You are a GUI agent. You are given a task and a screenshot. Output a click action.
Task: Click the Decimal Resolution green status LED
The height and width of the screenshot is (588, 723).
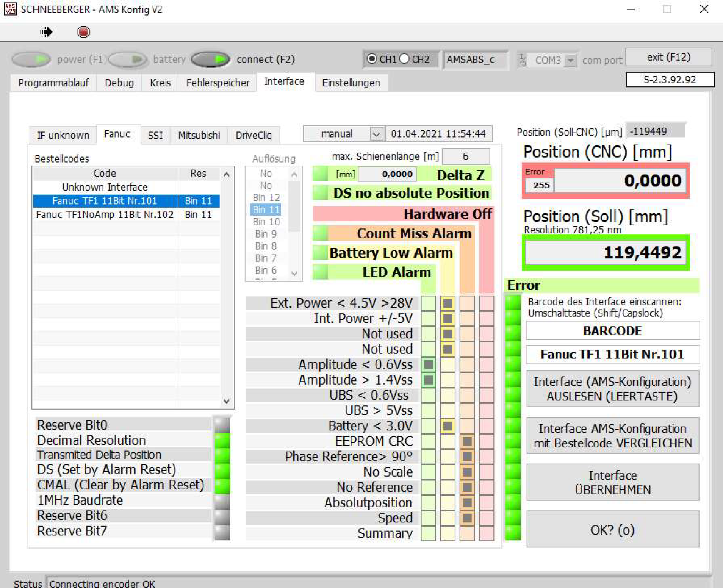[222, 440]
